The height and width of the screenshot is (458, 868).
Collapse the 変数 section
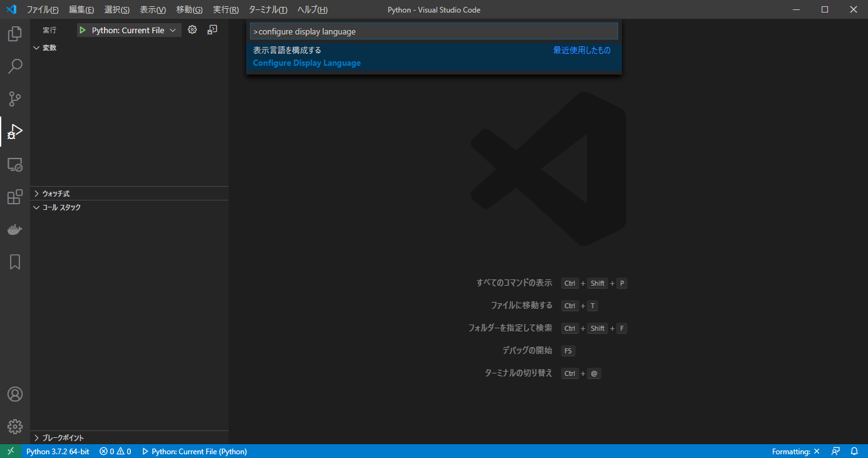[130, 48]
